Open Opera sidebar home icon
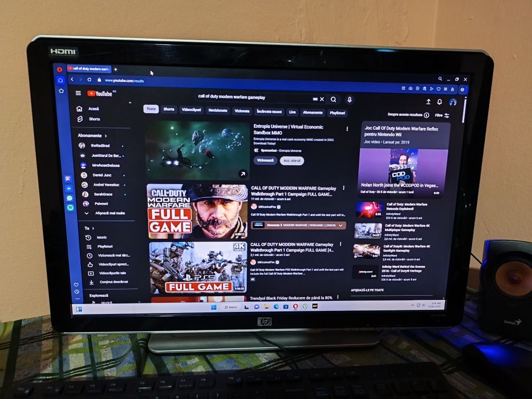Screen dimensions: 532x399 [x=60, y=80]
